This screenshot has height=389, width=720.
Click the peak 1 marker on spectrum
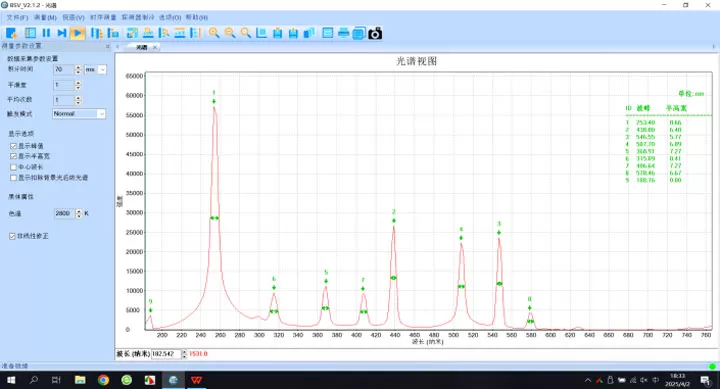pos(214,101)
